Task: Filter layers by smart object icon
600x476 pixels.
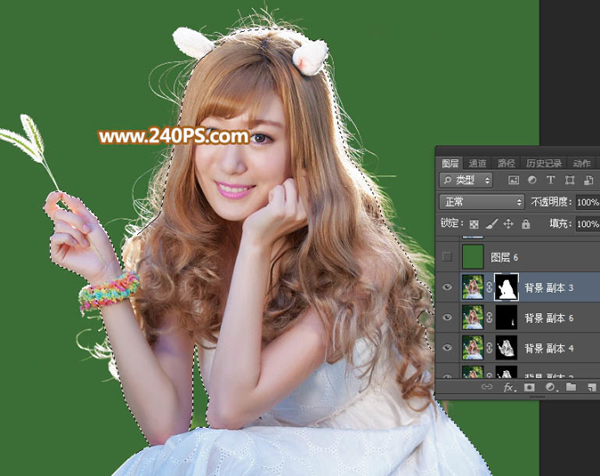Action: (x=588, y=180)
